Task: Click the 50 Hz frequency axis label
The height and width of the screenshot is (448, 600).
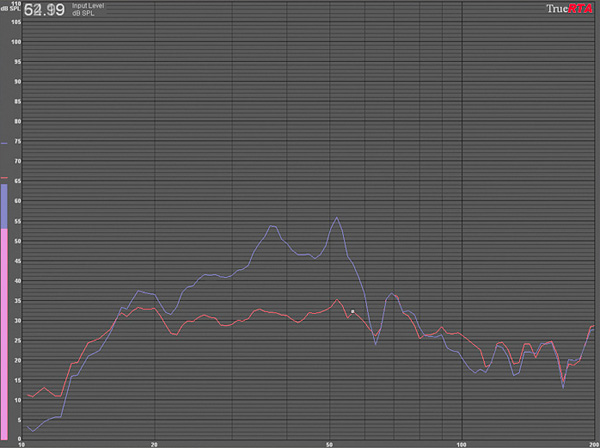Action: point(329,443)
